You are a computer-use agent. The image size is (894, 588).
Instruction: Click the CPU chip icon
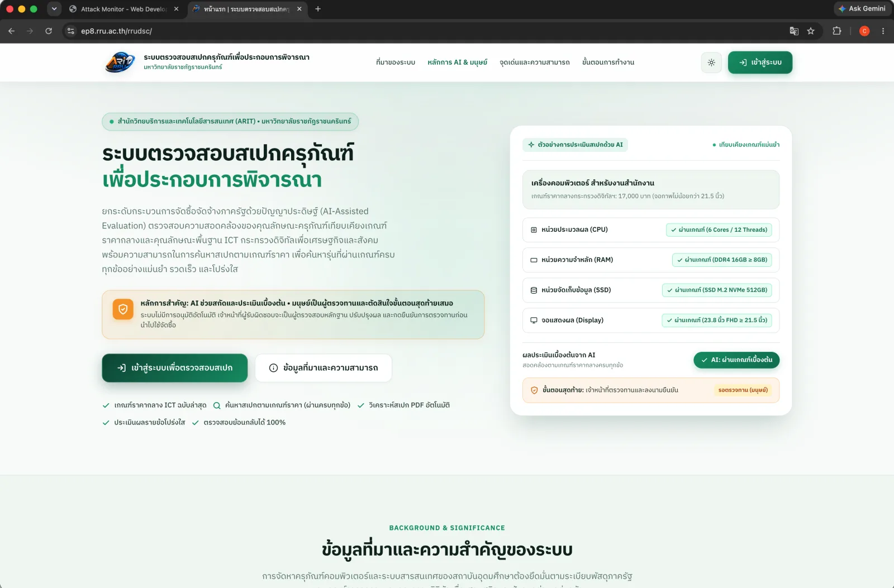(x=534, y=230)
